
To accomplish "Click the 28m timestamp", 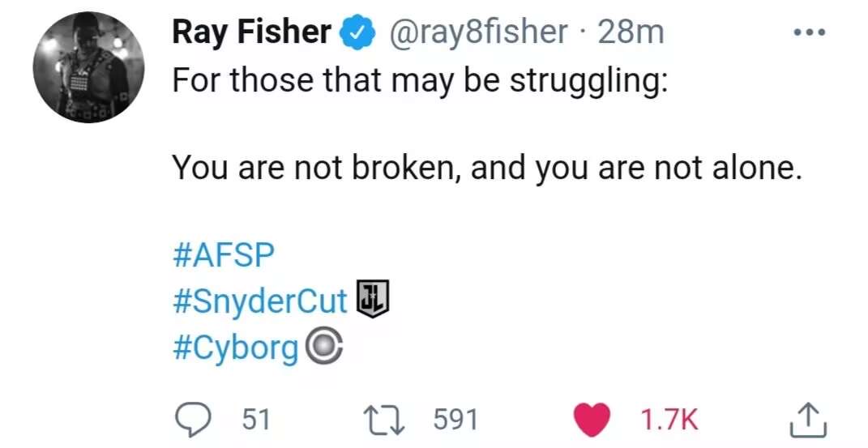I will click(x=631, y=32).
